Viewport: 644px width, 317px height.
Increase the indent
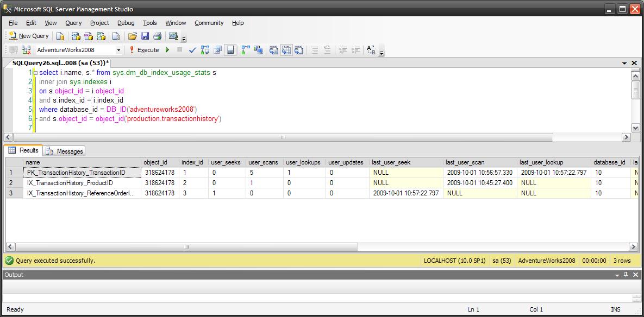tap(355, 50)
